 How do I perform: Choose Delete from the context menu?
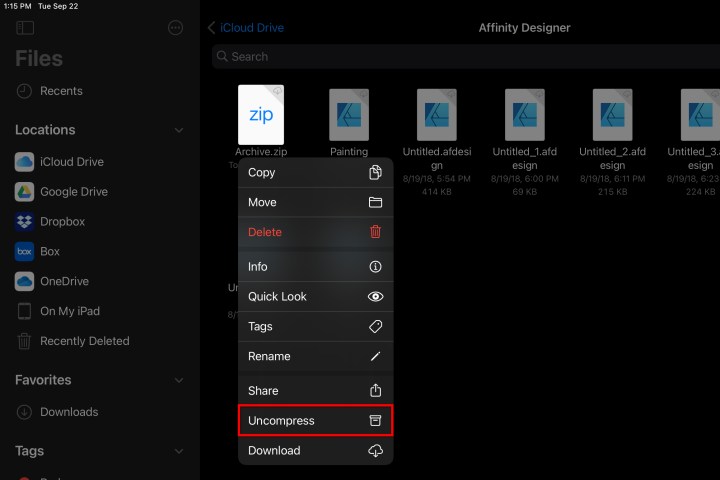point(315,232)
